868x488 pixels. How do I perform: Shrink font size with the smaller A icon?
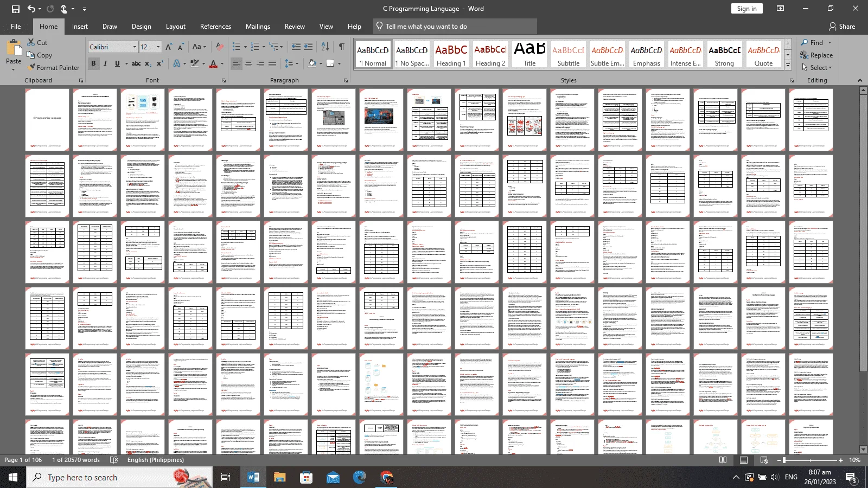click(181, 47)
